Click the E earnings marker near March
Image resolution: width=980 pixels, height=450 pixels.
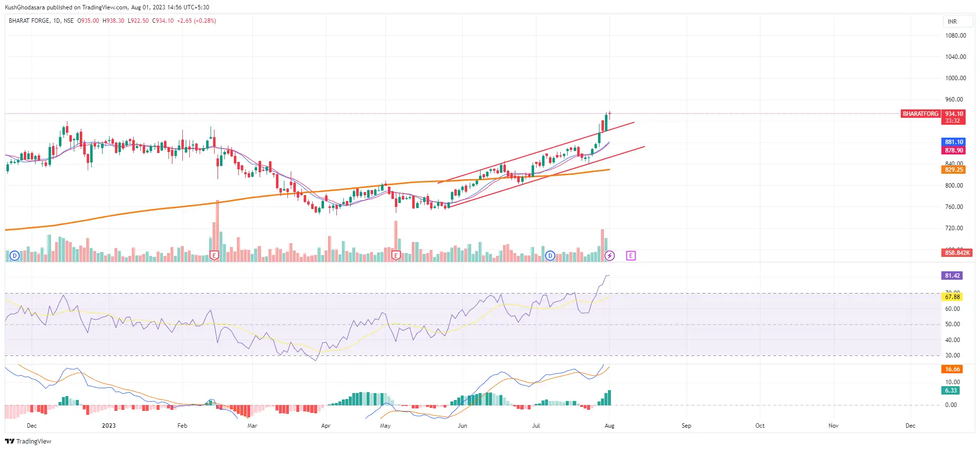[x=214, y=256]
